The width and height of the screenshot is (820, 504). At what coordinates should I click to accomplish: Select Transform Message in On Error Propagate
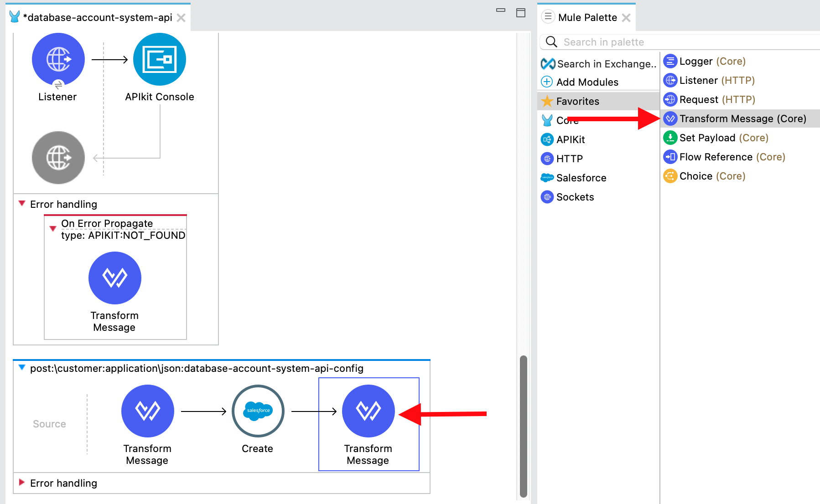click(114, 278)
